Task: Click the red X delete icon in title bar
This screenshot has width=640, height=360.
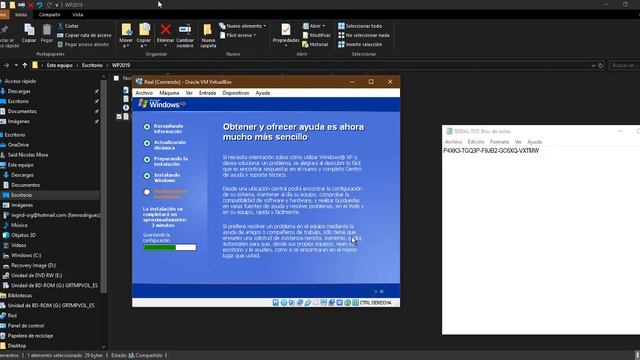Action: click(30, 5)
